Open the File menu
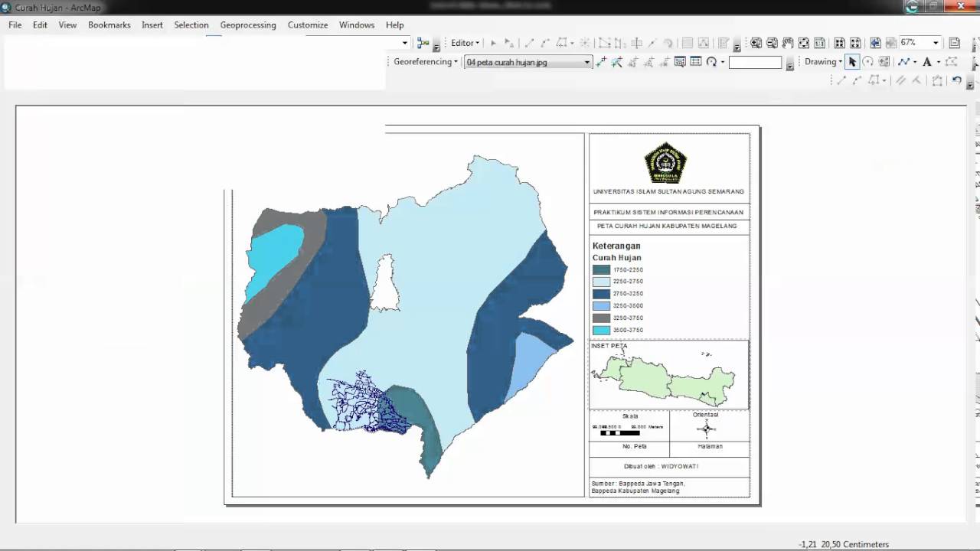 [x=15, y=24]
